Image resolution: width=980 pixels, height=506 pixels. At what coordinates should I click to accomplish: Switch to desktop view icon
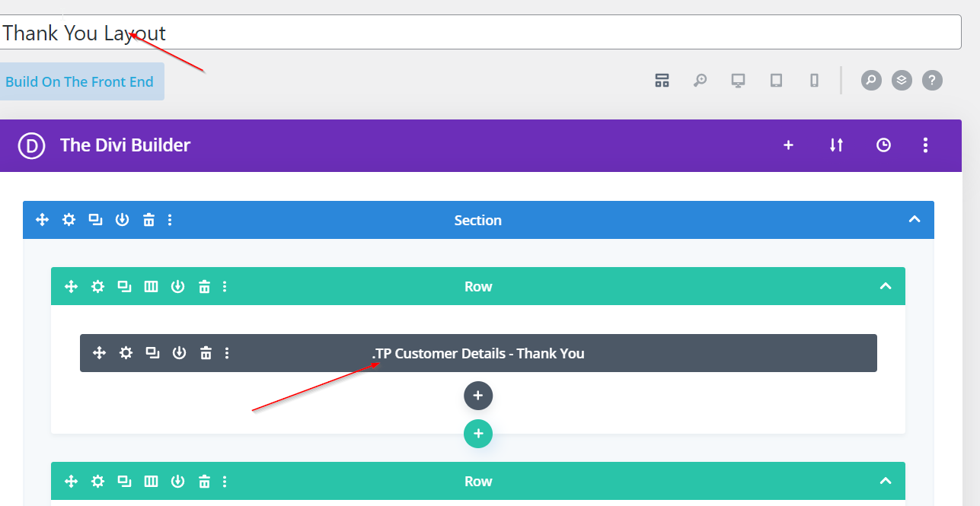pos(738,81)
